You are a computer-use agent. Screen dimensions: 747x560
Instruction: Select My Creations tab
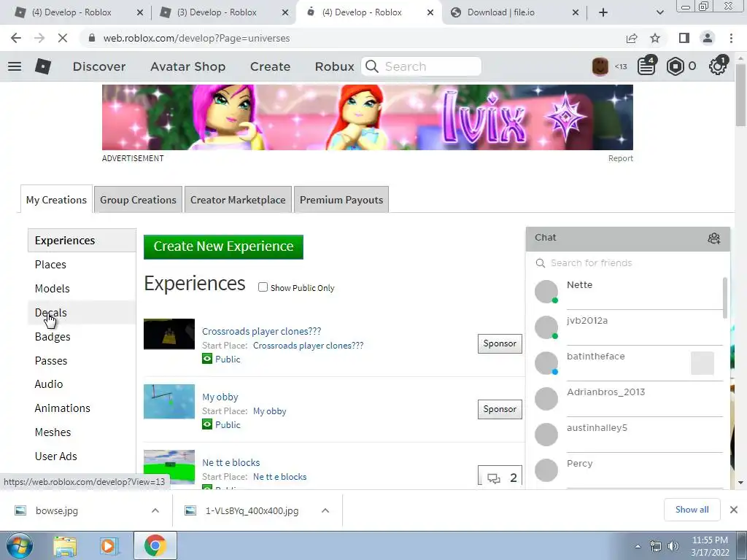[56, 200]
